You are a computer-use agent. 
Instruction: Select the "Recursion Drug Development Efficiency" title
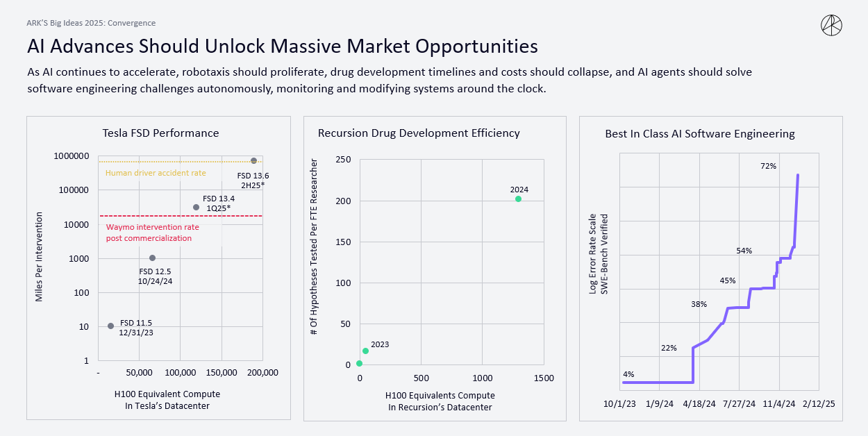pos(419,133)
